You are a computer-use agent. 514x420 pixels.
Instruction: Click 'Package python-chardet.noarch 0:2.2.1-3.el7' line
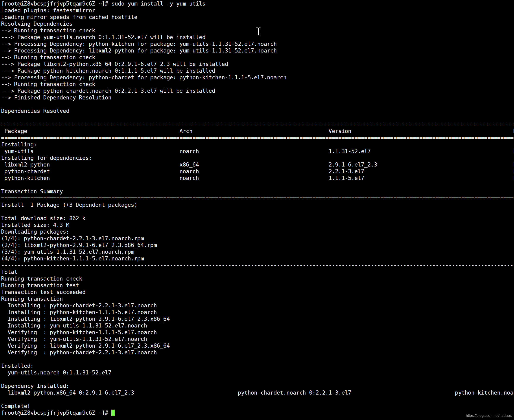[108, 91]
